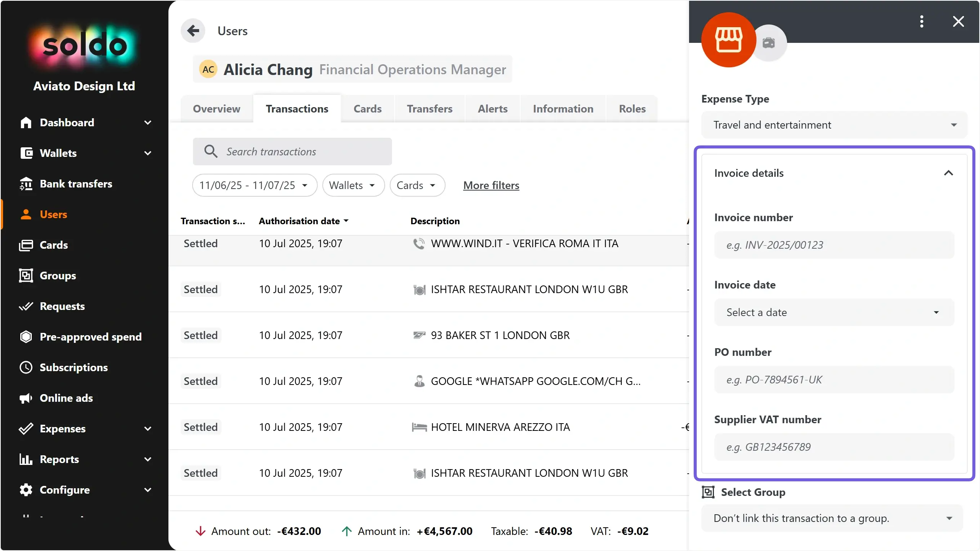Click the Configure gear icon
Viewport: 980px width, 551px height.
[26, 490]
